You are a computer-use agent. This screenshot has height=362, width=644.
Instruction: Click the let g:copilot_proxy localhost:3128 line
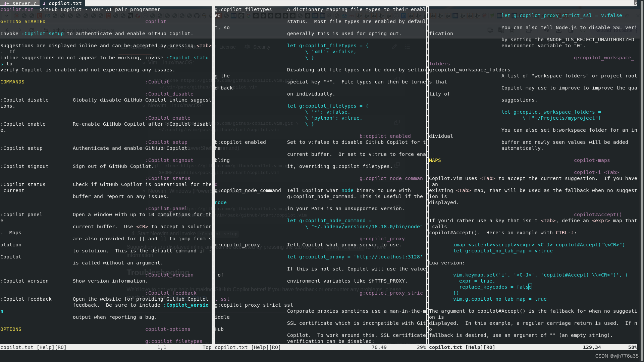click(355, 257)
